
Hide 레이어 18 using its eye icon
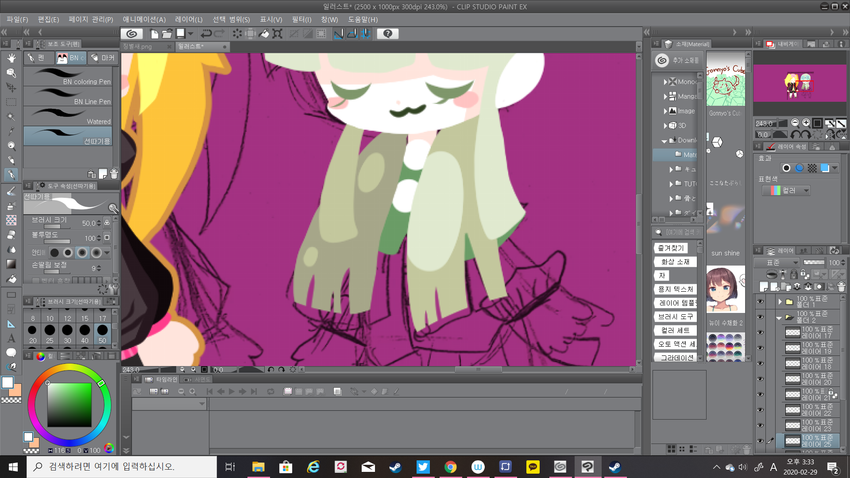(x=760, y=363)
